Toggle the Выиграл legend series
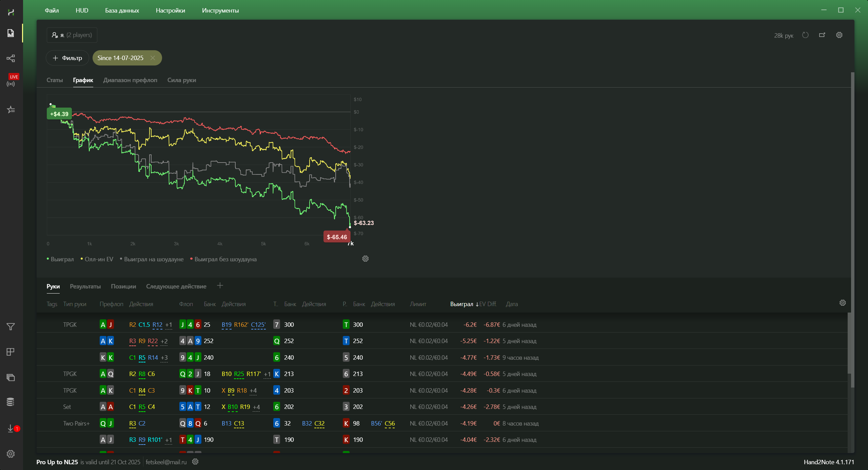Image resolution: width=868 pixels, height=470 pixels. [60, 259]
